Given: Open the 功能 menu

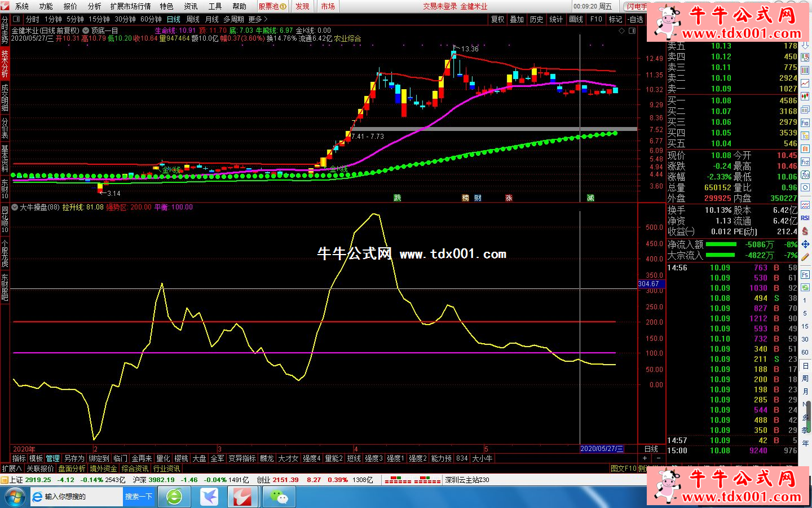Looking at the screenshot, I should tap(46, 6).
